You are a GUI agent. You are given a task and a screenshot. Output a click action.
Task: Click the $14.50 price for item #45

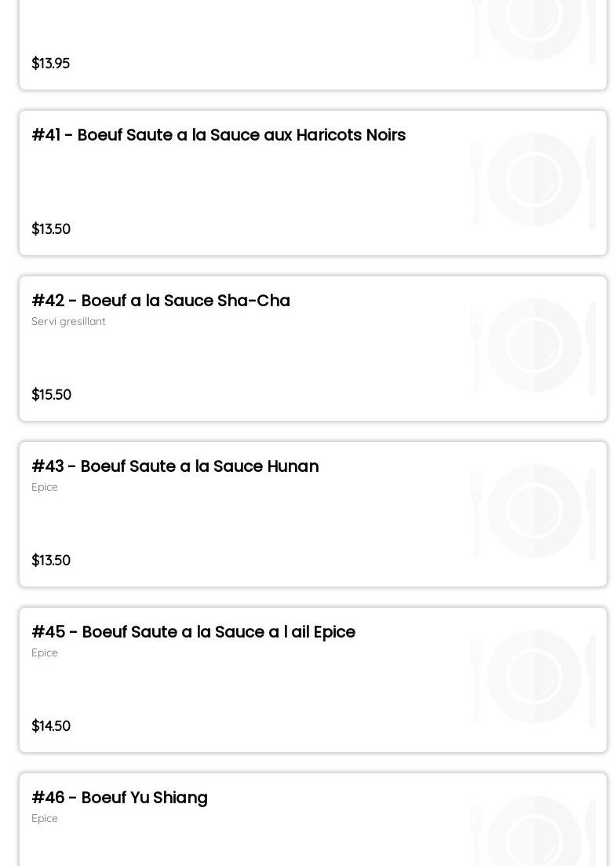point(51,725)
